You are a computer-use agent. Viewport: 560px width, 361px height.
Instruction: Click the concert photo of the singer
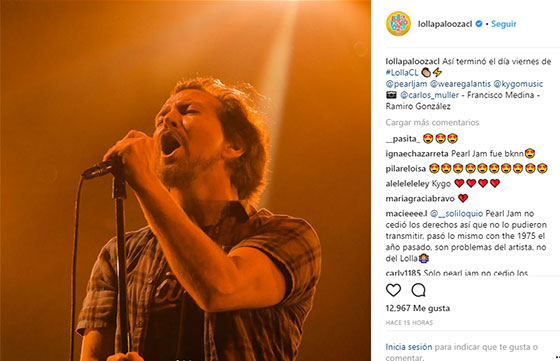(x=185, y=180)
